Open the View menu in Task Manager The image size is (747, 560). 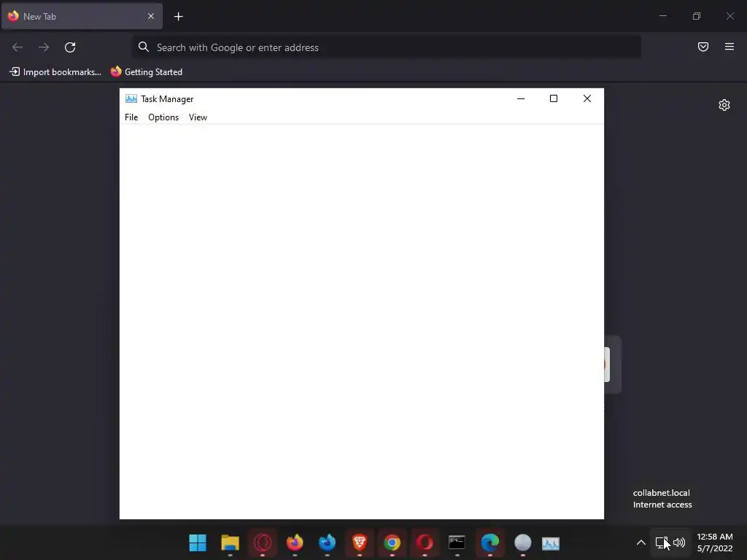point(198,117)
